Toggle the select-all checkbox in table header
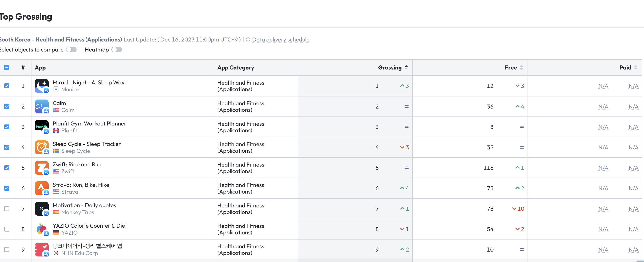 [x=7, y=67]
